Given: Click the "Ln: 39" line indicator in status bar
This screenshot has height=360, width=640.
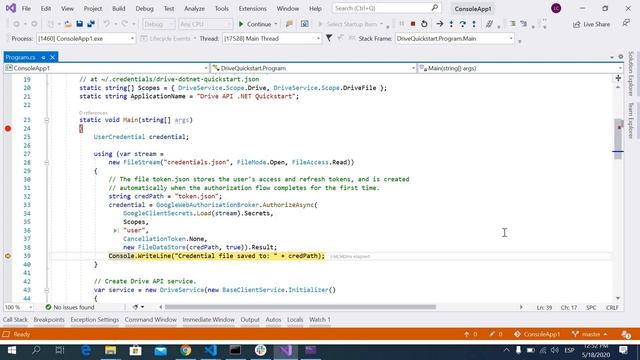Looking at the screenshot, I should coord(544,307).
